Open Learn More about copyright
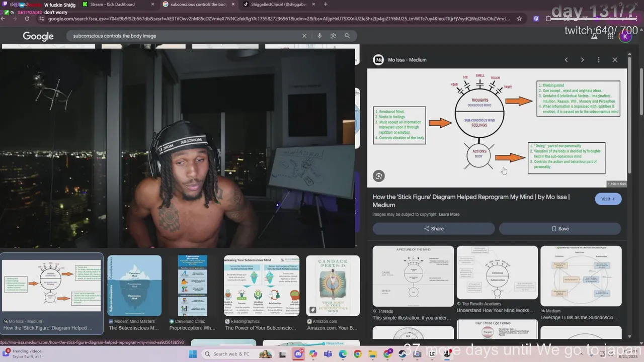The width and height of the screenshot is (644, 362). (x=449, y=214)
